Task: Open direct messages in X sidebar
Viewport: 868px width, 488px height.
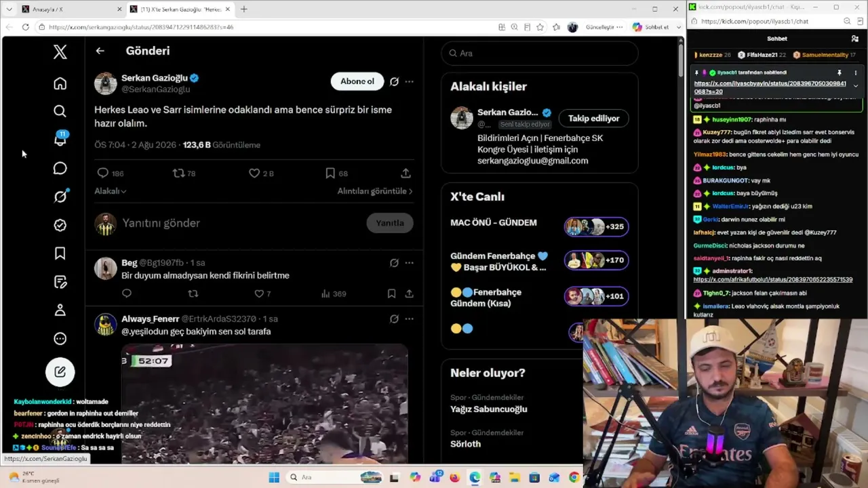Action: click(60, 168)
